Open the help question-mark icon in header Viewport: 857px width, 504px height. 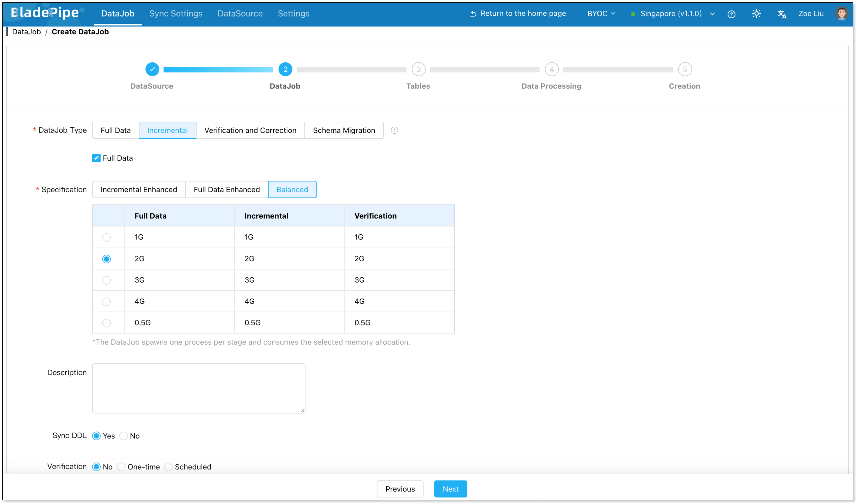click(731, 14)
